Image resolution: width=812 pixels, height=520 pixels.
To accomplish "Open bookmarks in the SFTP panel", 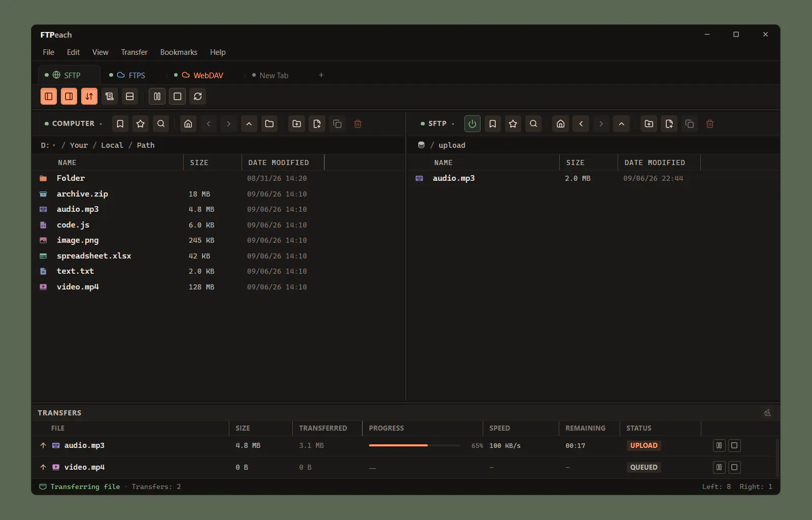I will pos(493,124).
